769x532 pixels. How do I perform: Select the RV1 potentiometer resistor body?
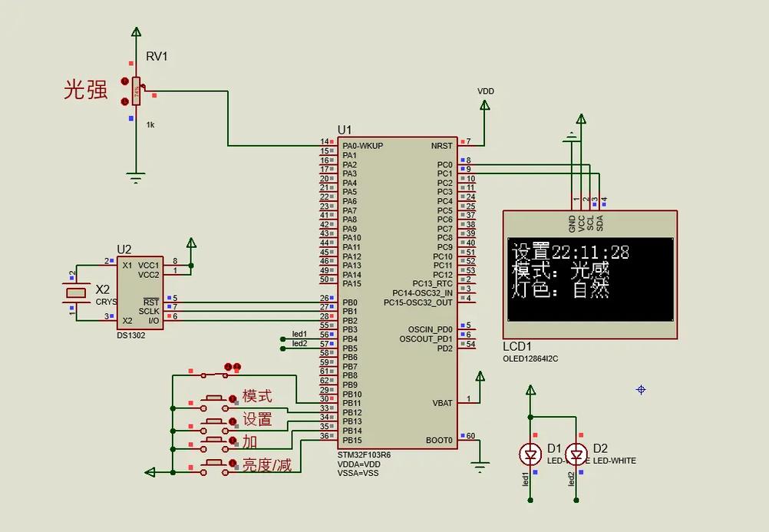pyautogui.click(x=137, y=91)
